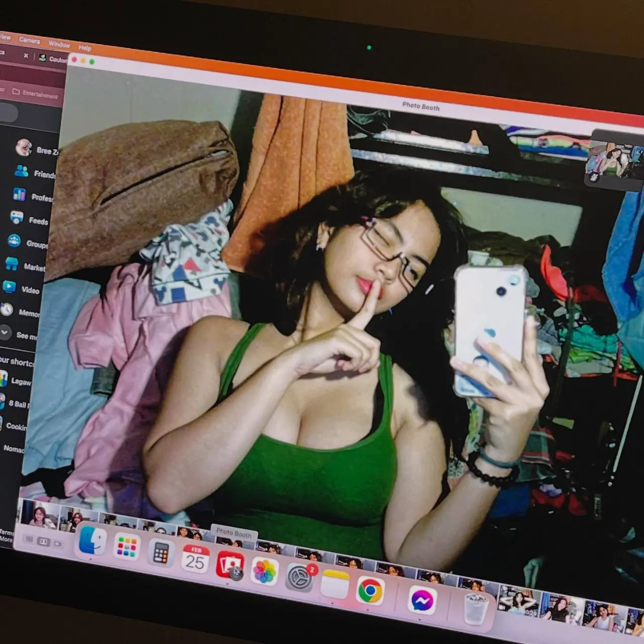This screenshot has width=644, height=644.
Task: Click the Facebook search field
Action: tap(8, 112)
